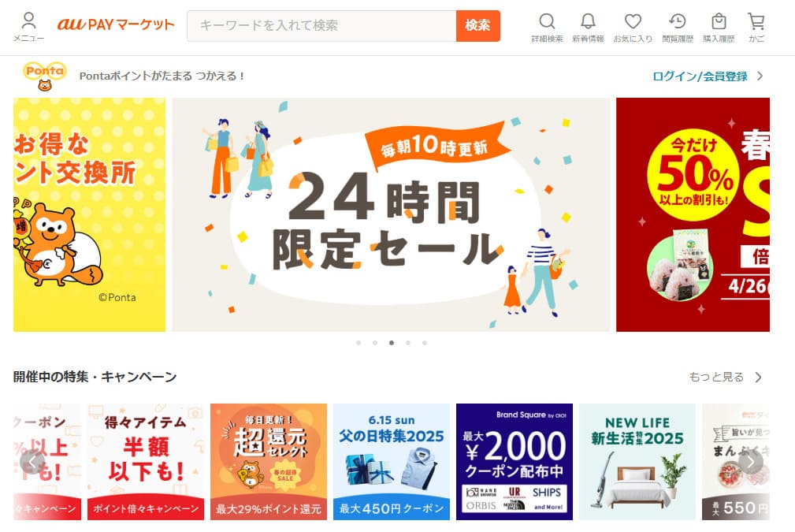Open the 父の日特集2025 campaign tile
This screenshot has width=795, height=532.
(392, 462)
